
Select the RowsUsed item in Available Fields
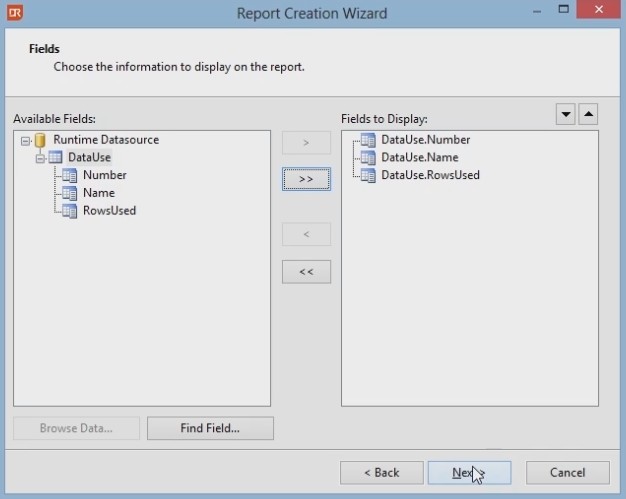(109, 210)
